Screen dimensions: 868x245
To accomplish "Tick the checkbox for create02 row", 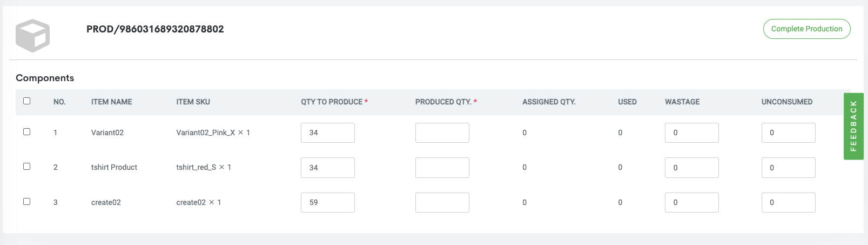I will pos(27,202).
